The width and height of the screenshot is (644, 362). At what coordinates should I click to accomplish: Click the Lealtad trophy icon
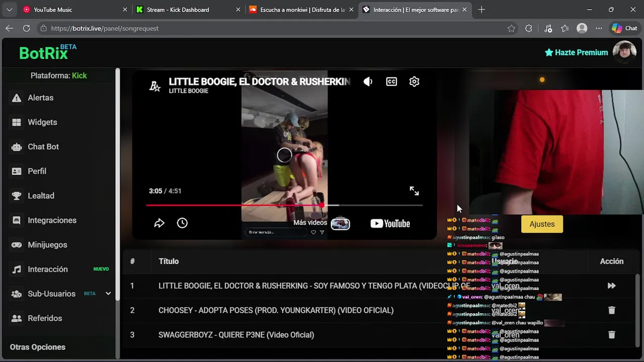click(x=17, y=196)
